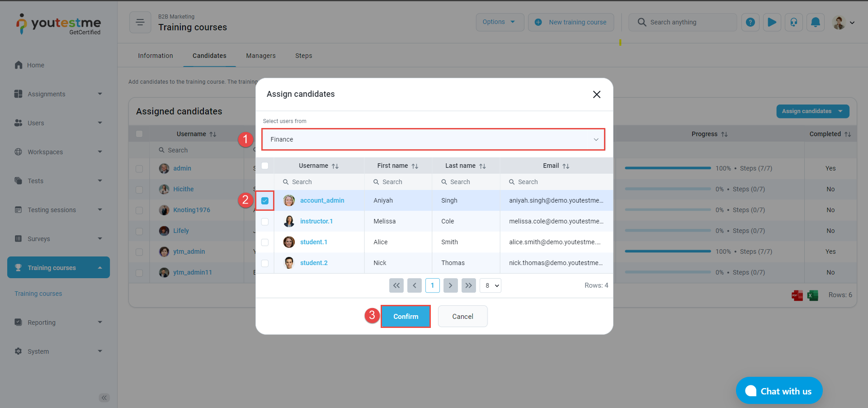Click the Confirm button
Viewport: 868px width, 408px height.
[x=406, y=316]
